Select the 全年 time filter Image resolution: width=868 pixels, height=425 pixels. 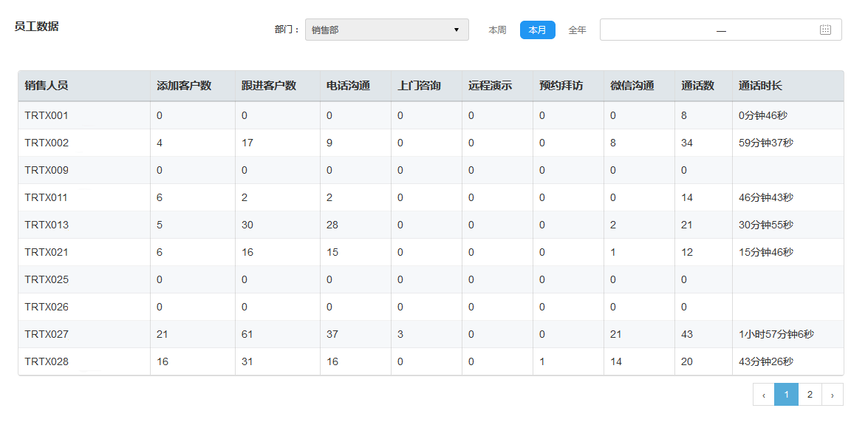[577, 30]
